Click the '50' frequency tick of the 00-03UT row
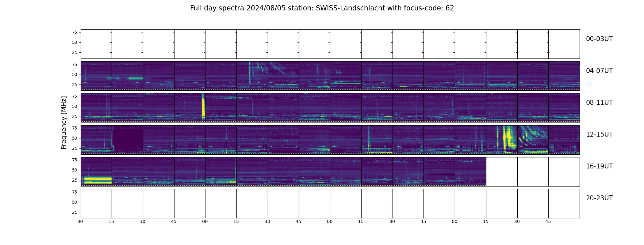This screenshot has width=644, height=245. (x=75, y=42)
